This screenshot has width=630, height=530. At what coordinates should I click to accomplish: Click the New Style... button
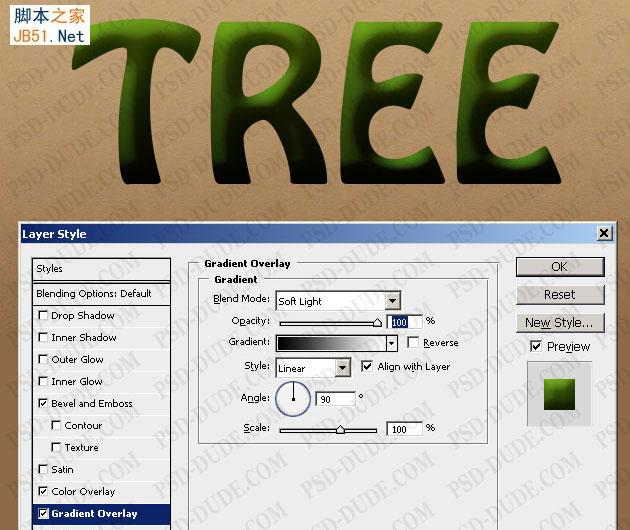(x=560, y=323)
